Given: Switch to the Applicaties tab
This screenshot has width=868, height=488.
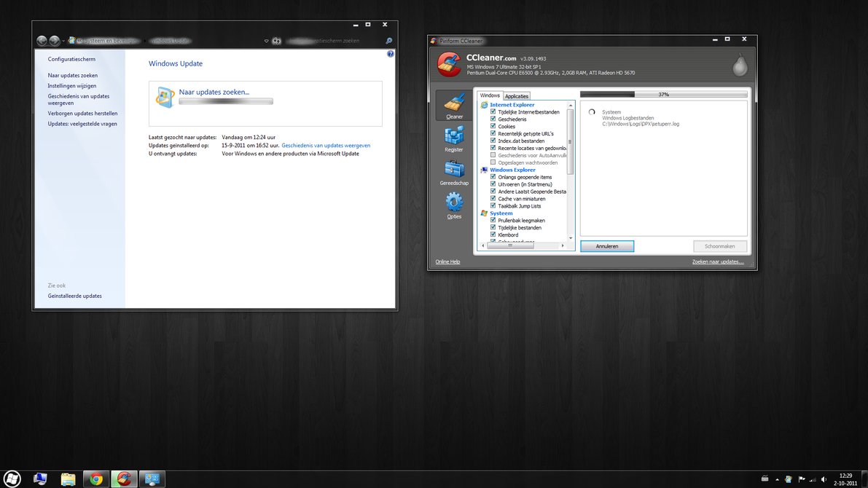Looking at the screenshot, I should pyautogui.click(x=517, y=96).
